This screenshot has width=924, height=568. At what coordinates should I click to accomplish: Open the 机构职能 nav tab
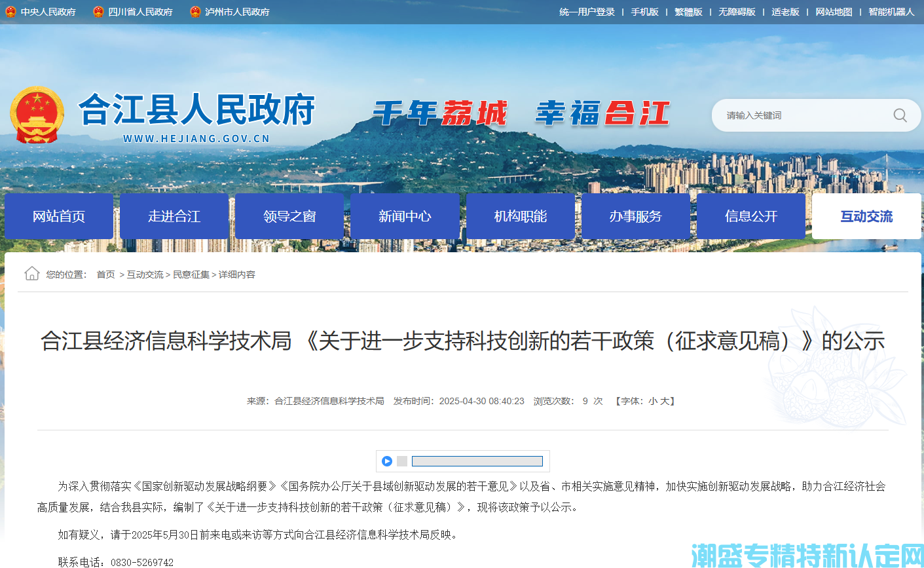click(x=521, y=216)
